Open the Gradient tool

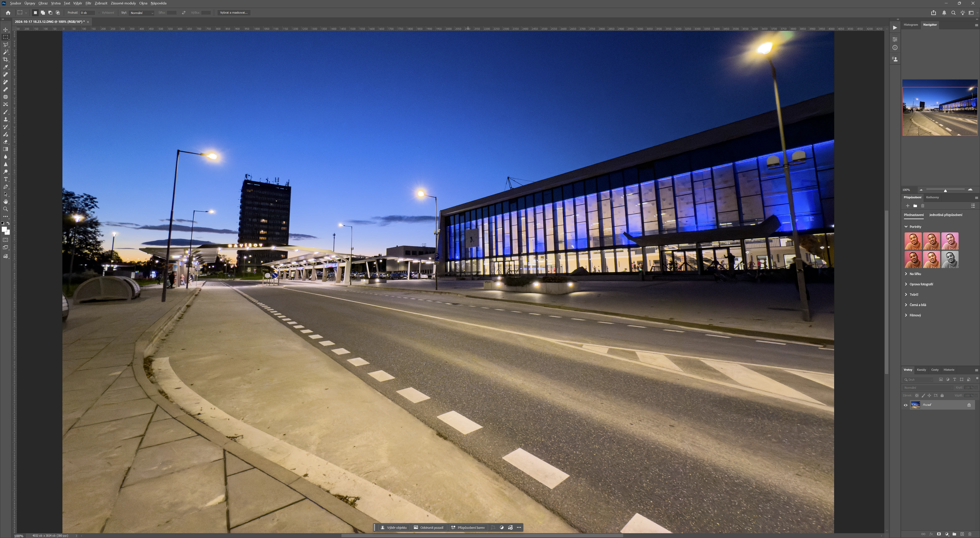click(x=6, y=149)
